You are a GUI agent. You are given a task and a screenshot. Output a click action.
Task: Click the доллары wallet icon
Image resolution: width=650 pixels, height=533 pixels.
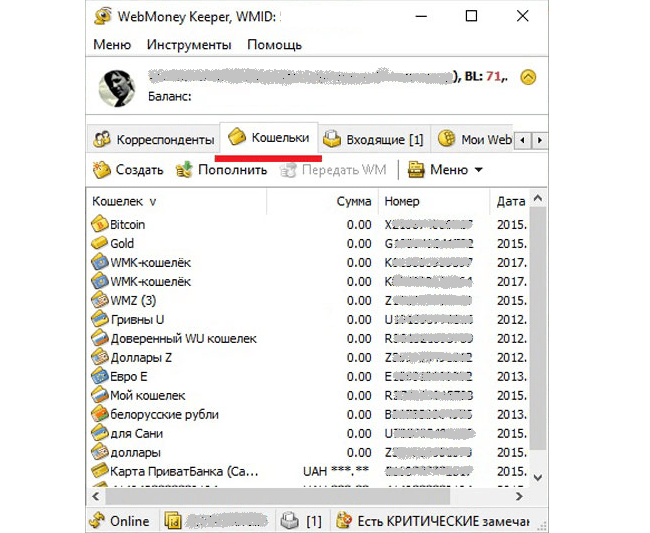point(99,452)
